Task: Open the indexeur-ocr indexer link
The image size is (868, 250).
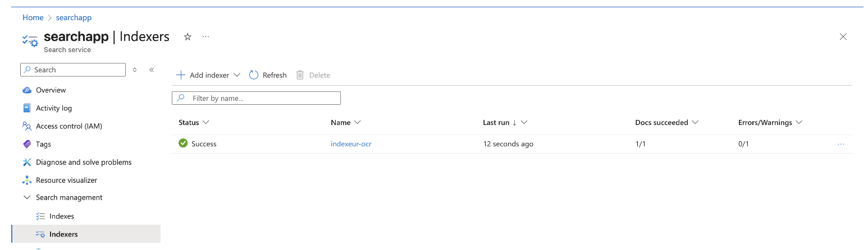Action: tap(351, 144)
